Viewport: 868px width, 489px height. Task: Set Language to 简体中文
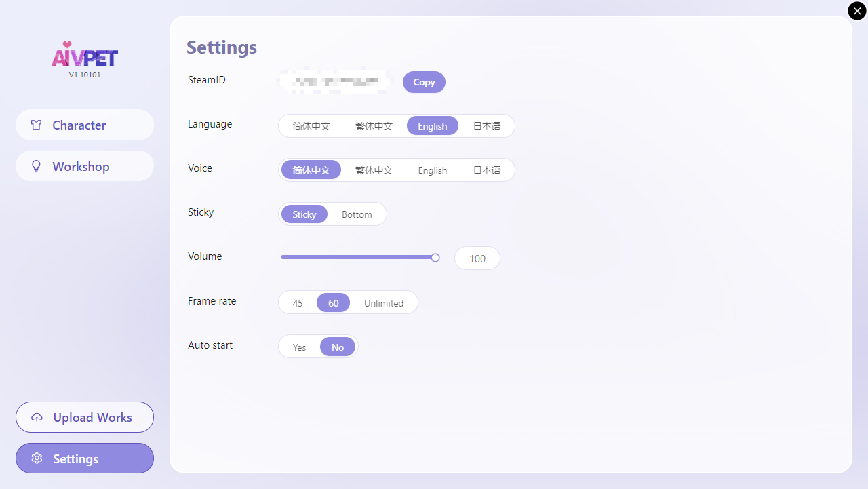tap(311, 126)
